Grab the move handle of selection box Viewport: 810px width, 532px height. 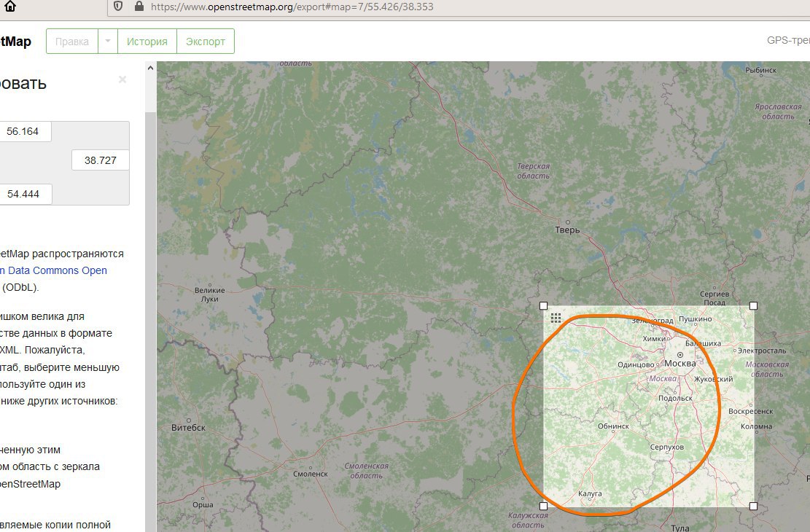coord(556,318)
